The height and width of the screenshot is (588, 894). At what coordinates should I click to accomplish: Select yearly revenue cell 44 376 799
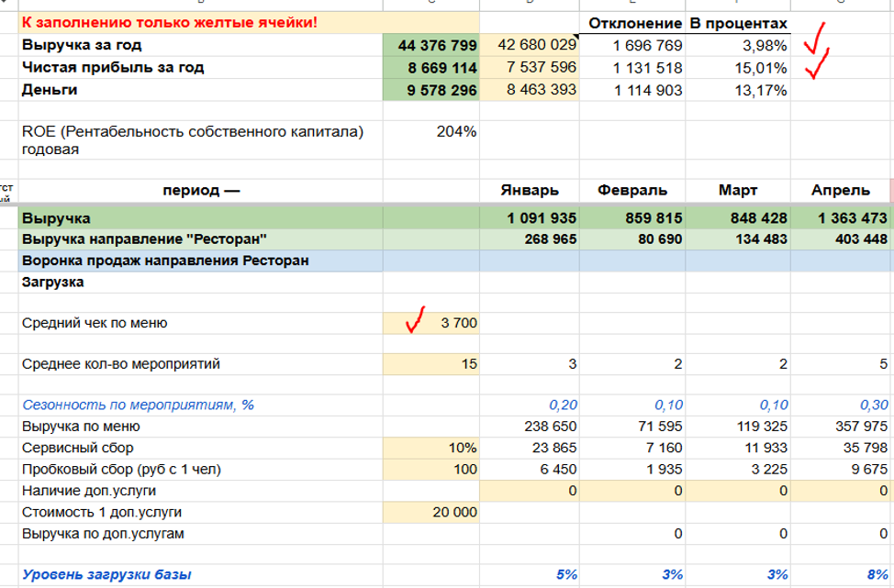(430, 46)
